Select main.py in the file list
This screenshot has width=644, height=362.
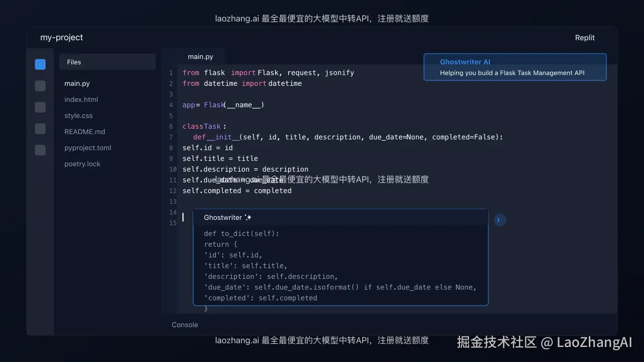point(77,83)
